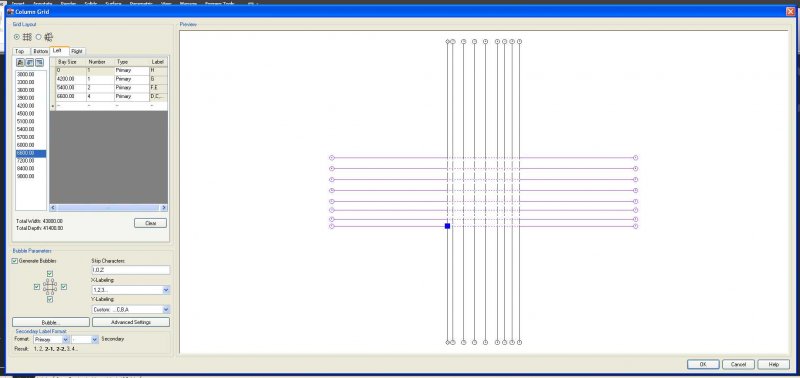Click the blue grid origin marker in preview
Screen dimensions: 800x378
447,226
